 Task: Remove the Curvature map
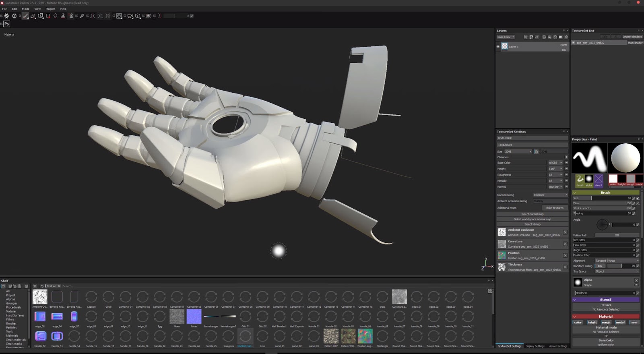pos(565,244)
